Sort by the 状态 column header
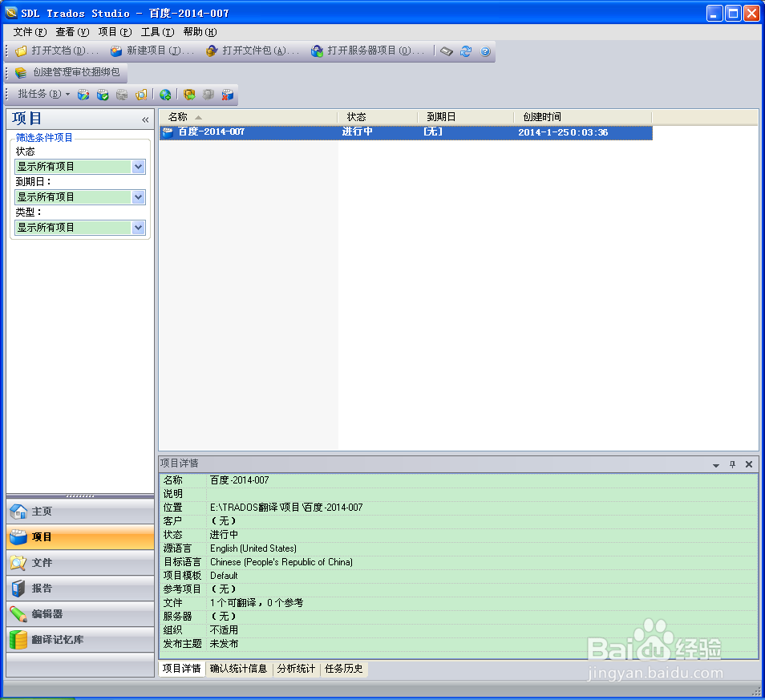Viewport: 765px width, 700px height. (x=378, y=117)
